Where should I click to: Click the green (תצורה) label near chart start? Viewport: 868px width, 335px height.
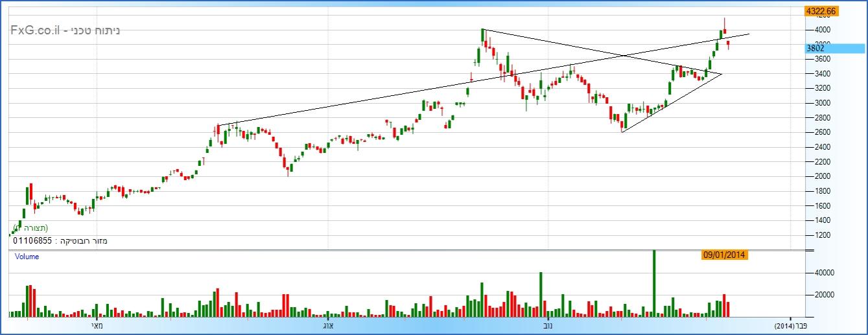point(30,228)
